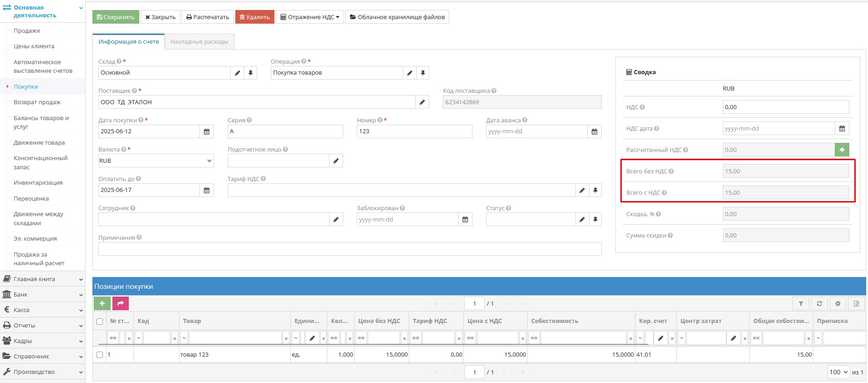868x383 pixels.
Task: Toggle the select-all header checkbox
Action: click(x=100, y=322)
